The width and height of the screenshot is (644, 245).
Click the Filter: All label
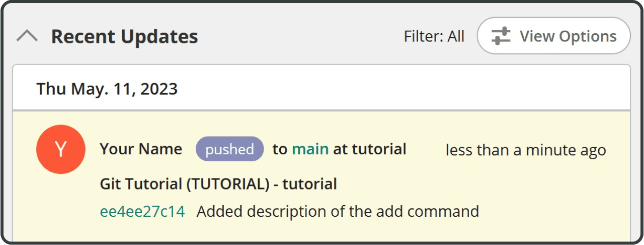pyautogui.click(x=434, y=36)
